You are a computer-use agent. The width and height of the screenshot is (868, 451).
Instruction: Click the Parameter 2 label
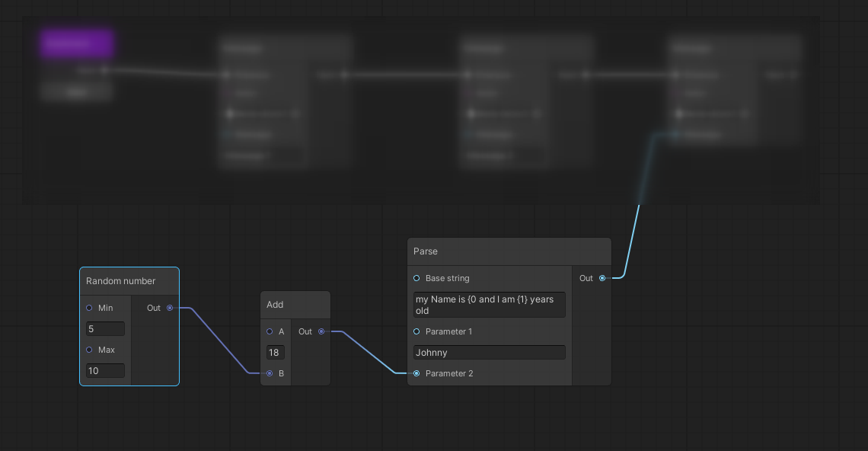[449, 373]
